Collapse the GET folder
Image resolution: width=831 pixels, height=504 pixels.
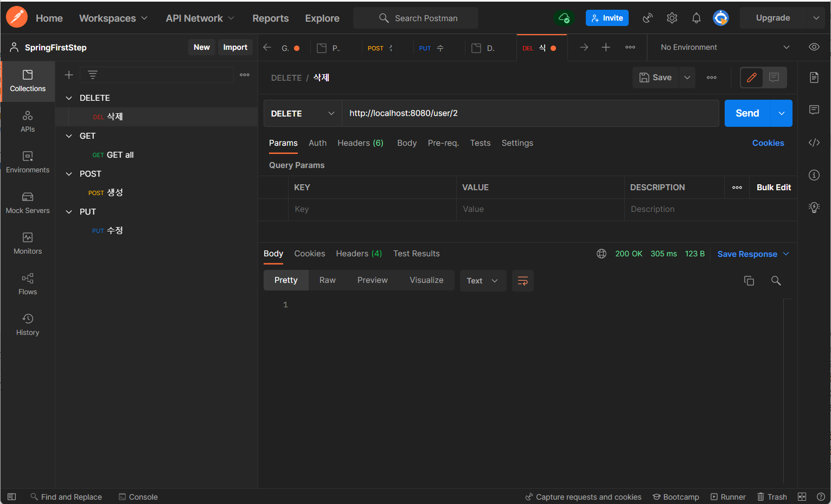[69, 136]
